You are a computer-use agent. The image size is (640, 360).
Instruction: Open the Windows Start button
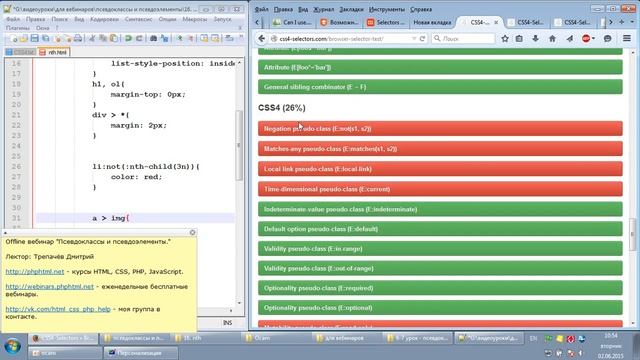[13, 347]
